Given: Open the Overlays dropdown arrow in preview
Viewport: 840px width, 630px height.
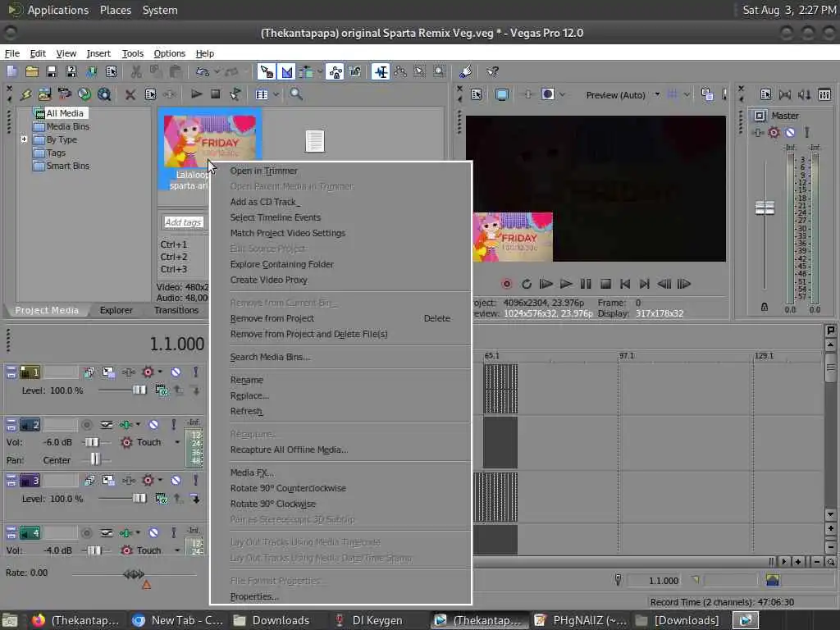Looking at the screenshot, I should [687, 95].
